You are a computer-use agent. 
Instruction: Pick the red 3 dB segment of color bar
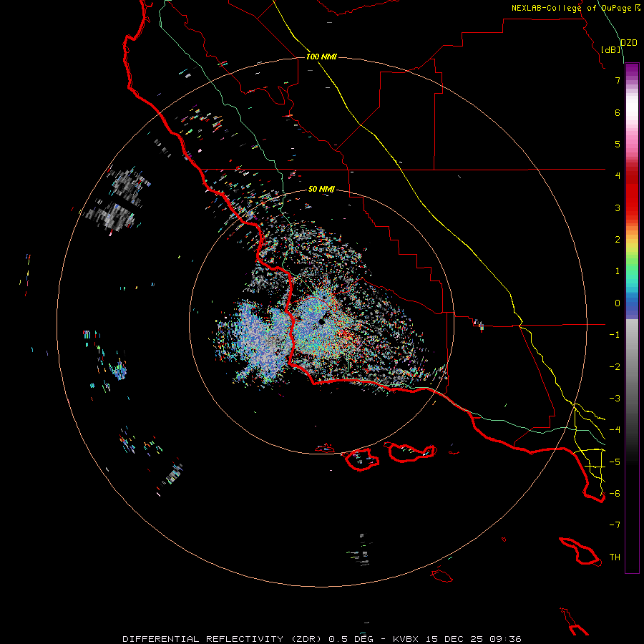click(x=632, y=208)
